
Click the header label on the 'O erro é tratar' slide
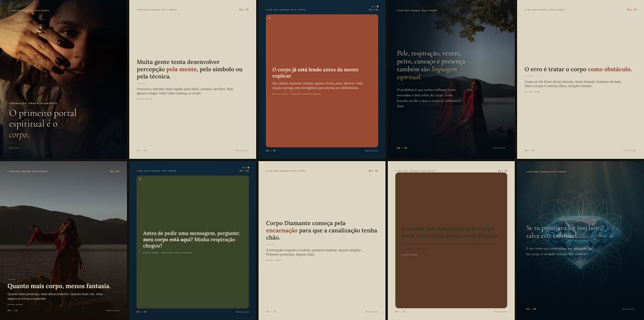click(x=545, y=9)
